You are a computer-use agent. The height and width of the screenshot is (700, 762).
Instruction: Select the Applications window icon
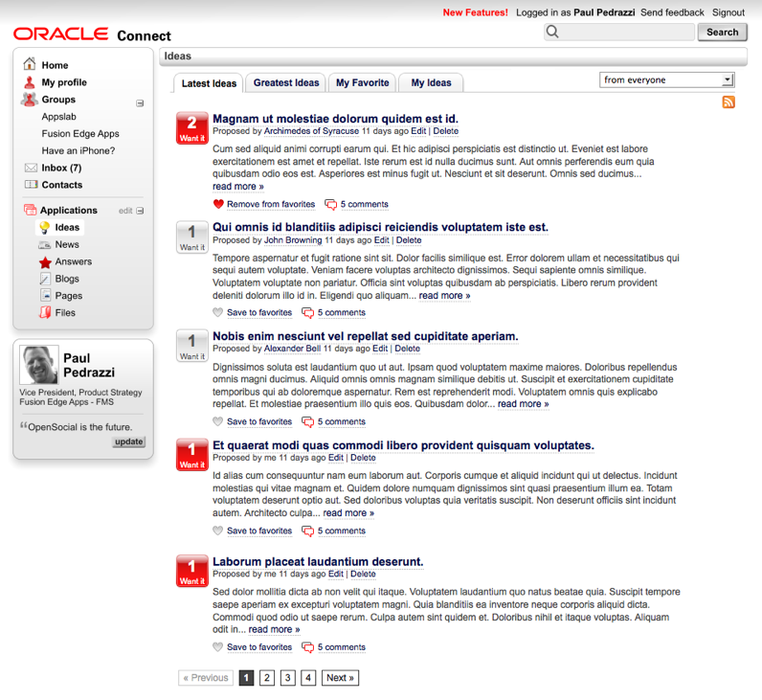pos(30,210)
